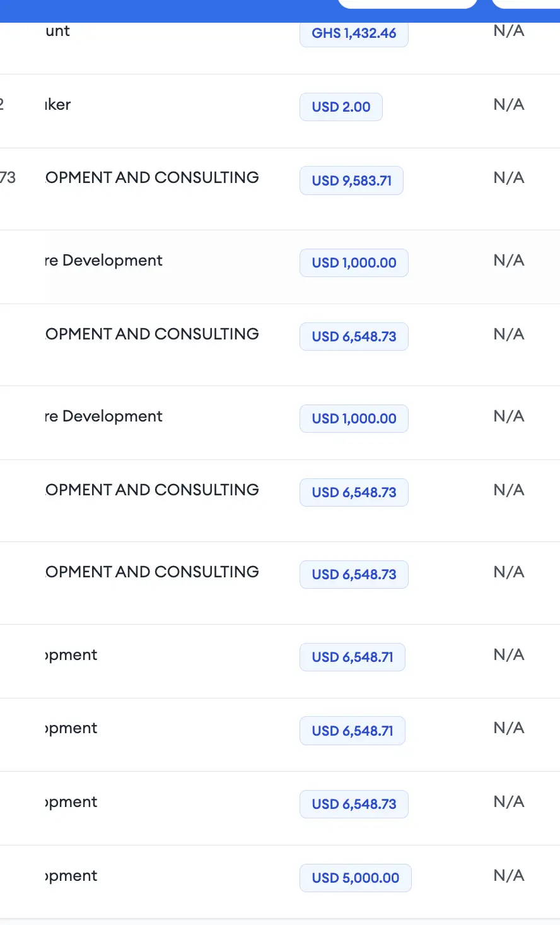
Task: Open the first 're Development' row description
Action: pos(104,261)
